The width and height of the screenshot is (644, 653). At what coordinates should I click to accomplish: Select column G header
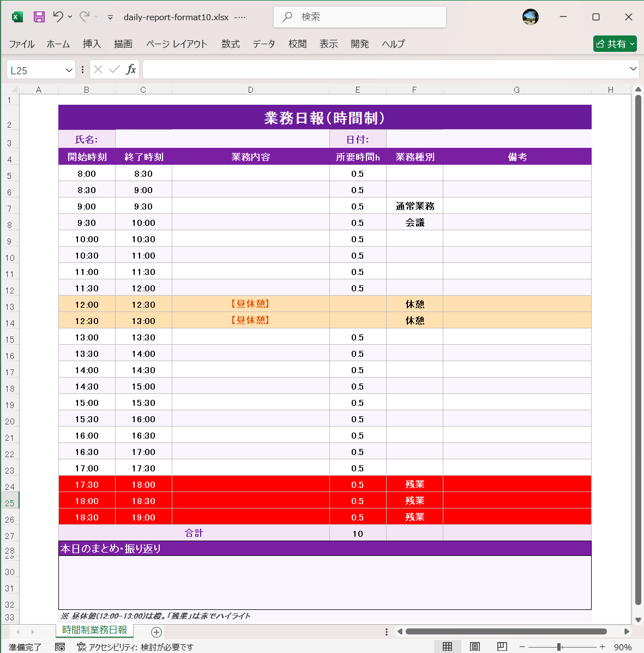tap(516, 89)
